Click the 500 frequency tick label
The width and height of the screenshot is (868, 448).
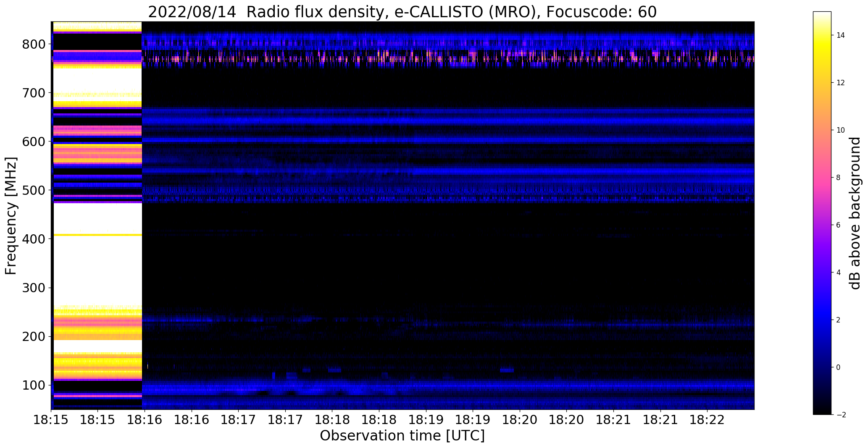34,190
